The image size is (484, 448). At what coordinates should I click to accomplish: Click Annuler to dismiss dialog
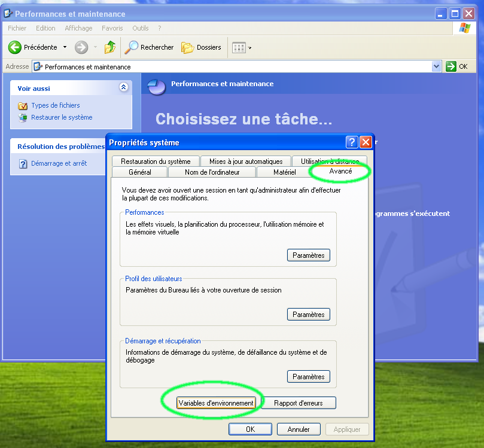[299, 429]
